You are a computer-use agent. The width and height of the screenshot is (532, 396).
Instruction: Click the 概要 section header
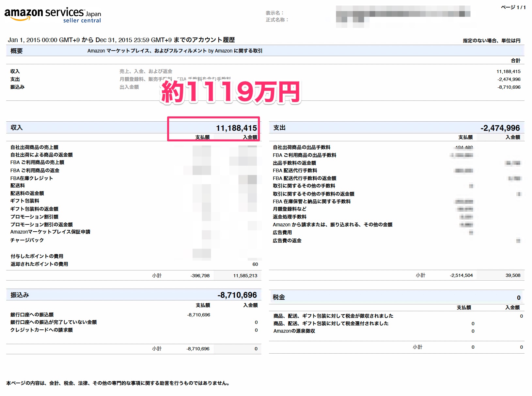pos(17,51)
